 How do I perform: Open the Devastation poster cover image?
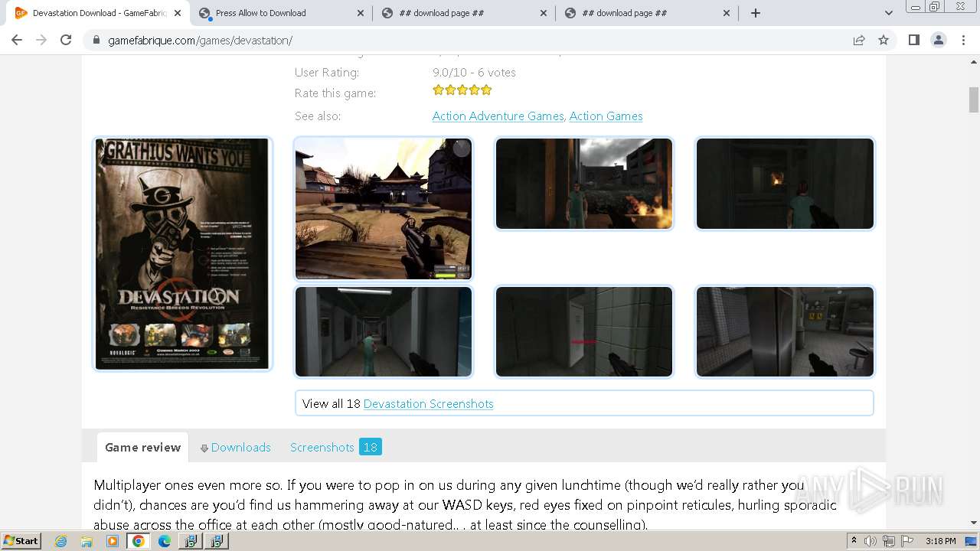click(182, 254)
